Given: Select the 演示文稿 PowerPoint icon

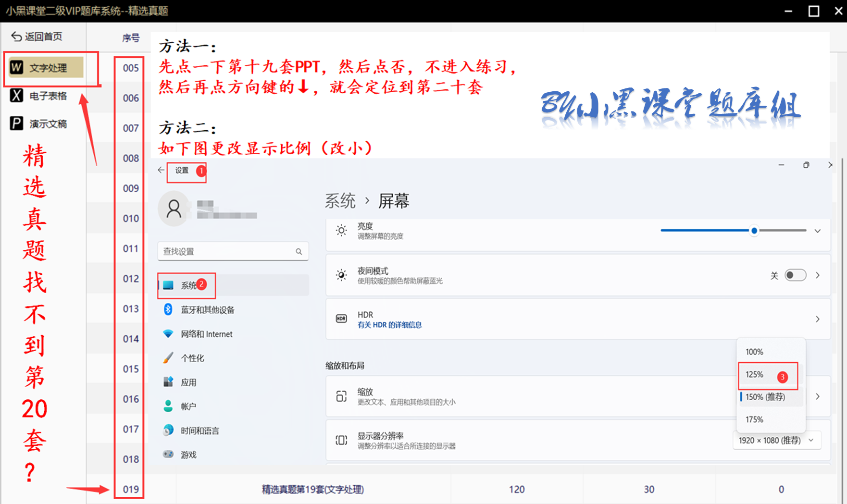Looking at the screenshot, I should [x=17, y=123].
